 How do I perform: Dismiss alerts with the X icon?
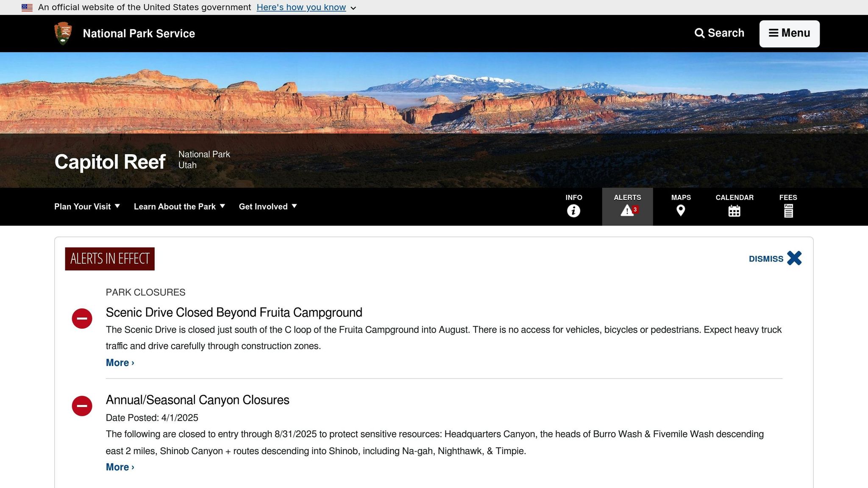point(794,258)
